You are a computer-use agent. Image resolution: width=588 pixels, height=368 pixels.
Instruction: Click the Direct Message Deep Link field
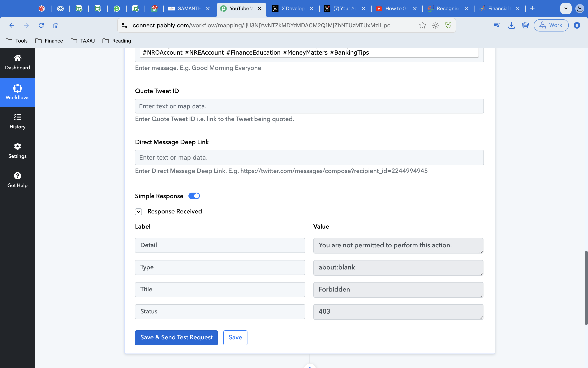tap(309, 157)
